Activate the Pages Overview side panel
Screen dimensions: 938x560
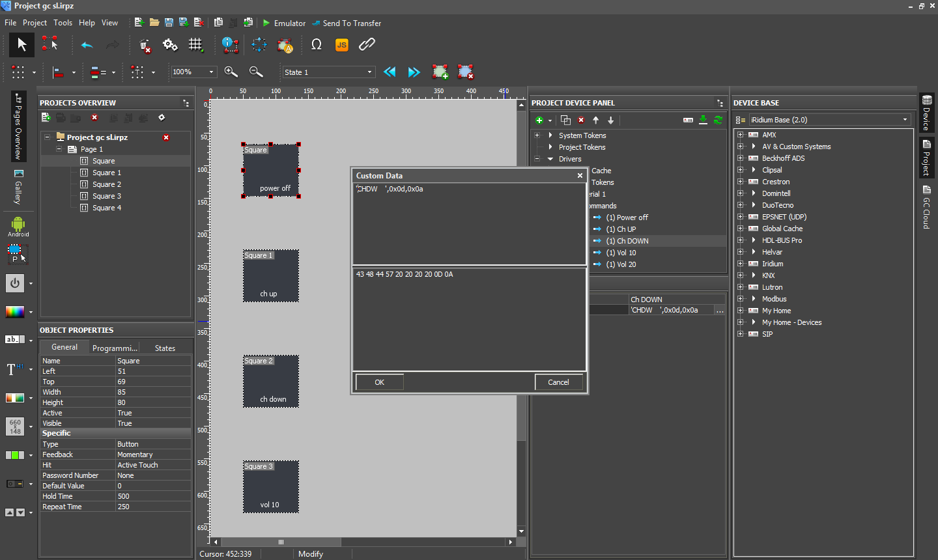click(18, 127)
